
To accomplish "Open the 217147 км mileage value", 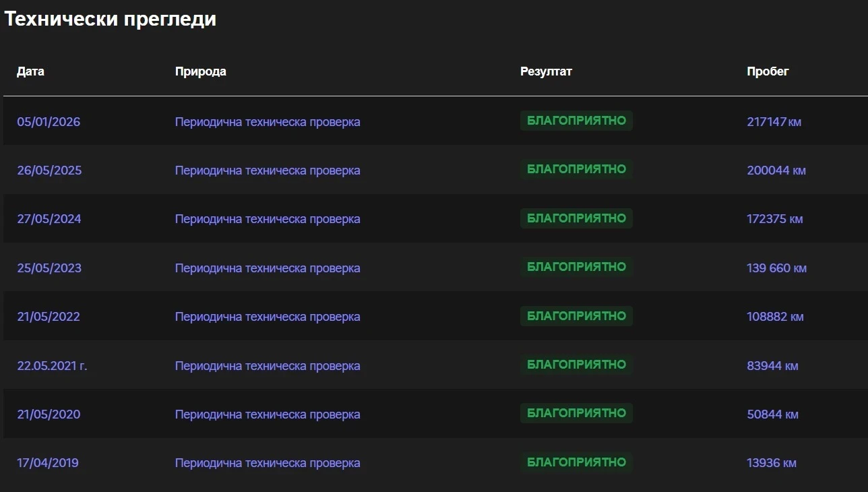I will (x=774, y=122).
